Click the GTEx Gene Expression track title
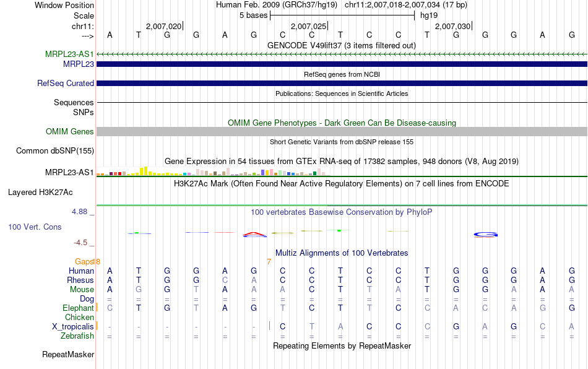588x369 pixels. [x=342, y=161]
